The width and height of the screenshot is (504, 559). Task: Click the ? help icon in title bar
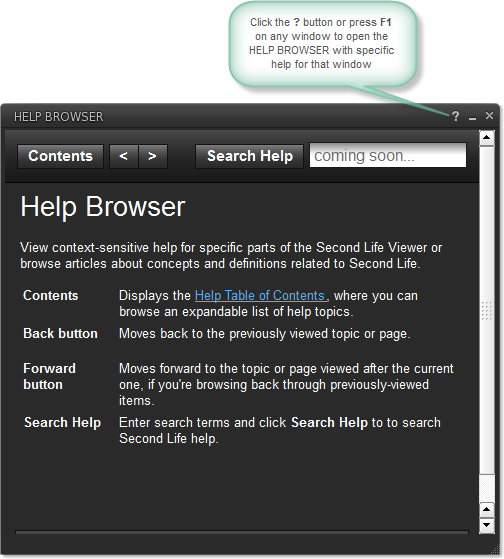point(456,116)
